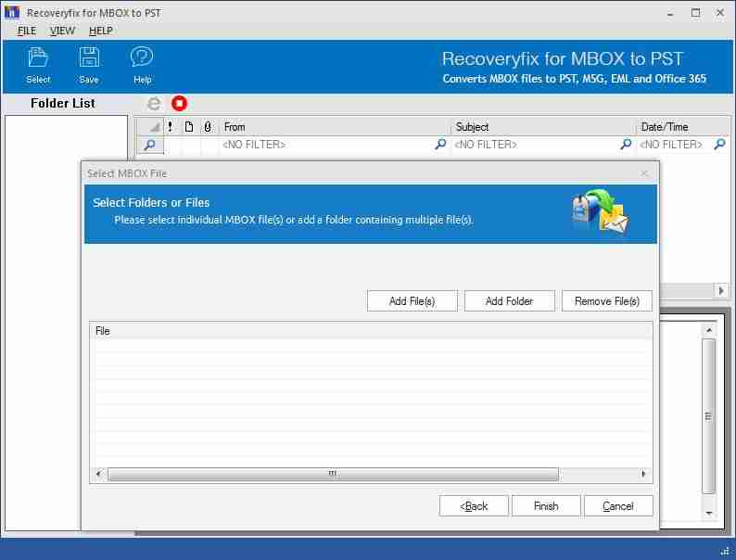The image size is (736, 560).
Task: Sort by the Date/Time column header
Action: (x=682, y=127)
